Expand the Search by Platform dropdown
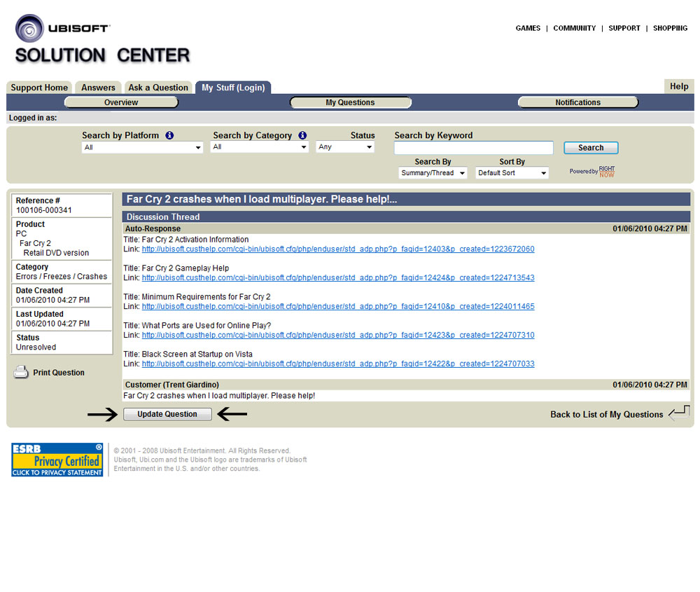This screenshot has width=700, height=592. pos(142,147)
